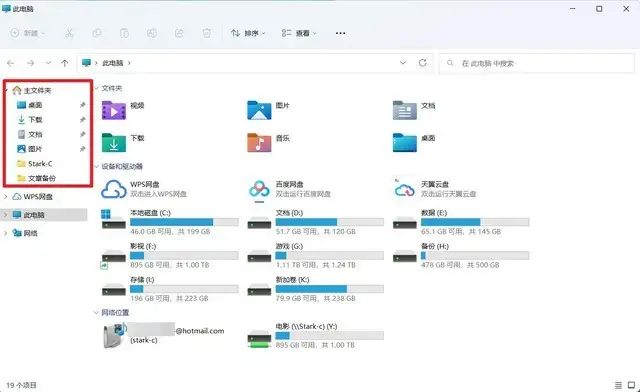Select 本地磁盘 (C:) drive
640x392 pixels.
170,222
